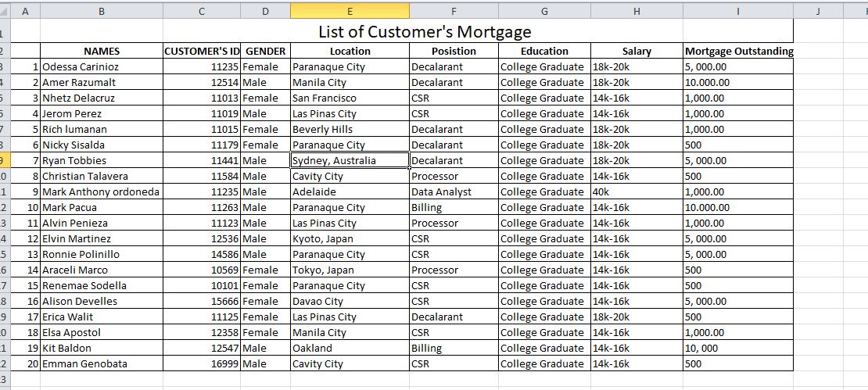Select the customer ID 16999 cell

point(202,363)
